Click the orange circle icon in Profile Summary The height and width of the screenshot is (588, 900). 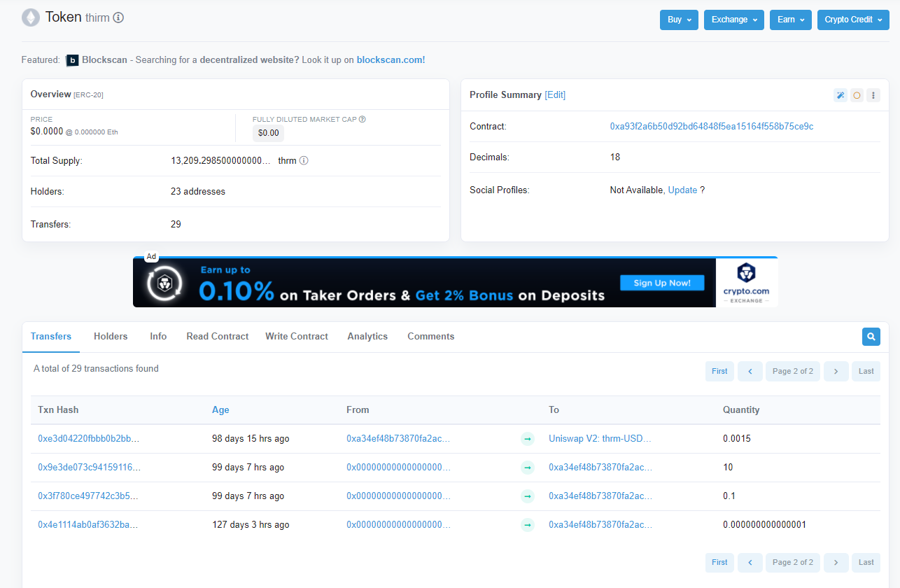[857, 95]
